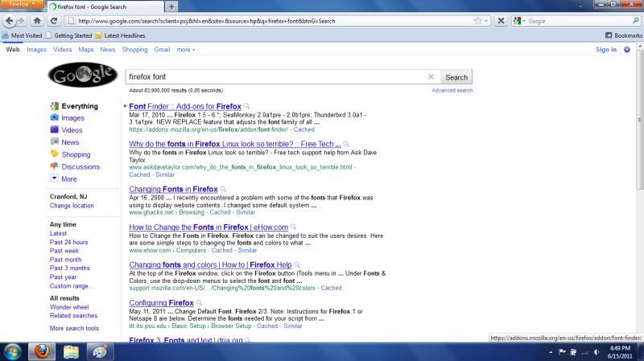
Task: Switch to the Videos top navigation link
Action: coord(63,49)
